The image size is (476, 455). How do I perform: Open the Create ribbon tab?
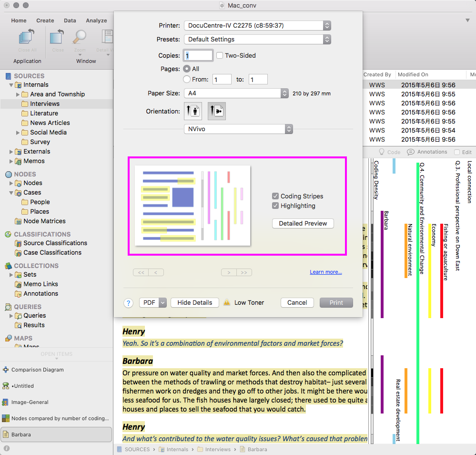(45, 21)
